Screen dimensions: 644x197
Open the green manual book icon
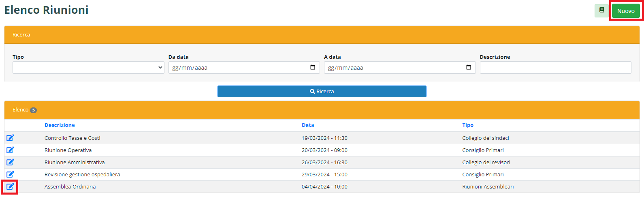(x=601, y=11)
